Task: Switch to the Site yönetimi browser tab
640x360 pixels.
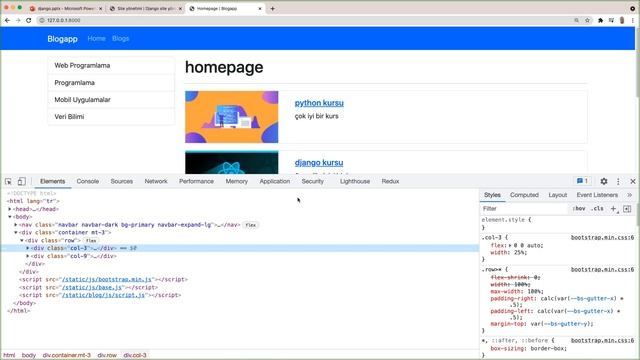Action: point(146,8)
